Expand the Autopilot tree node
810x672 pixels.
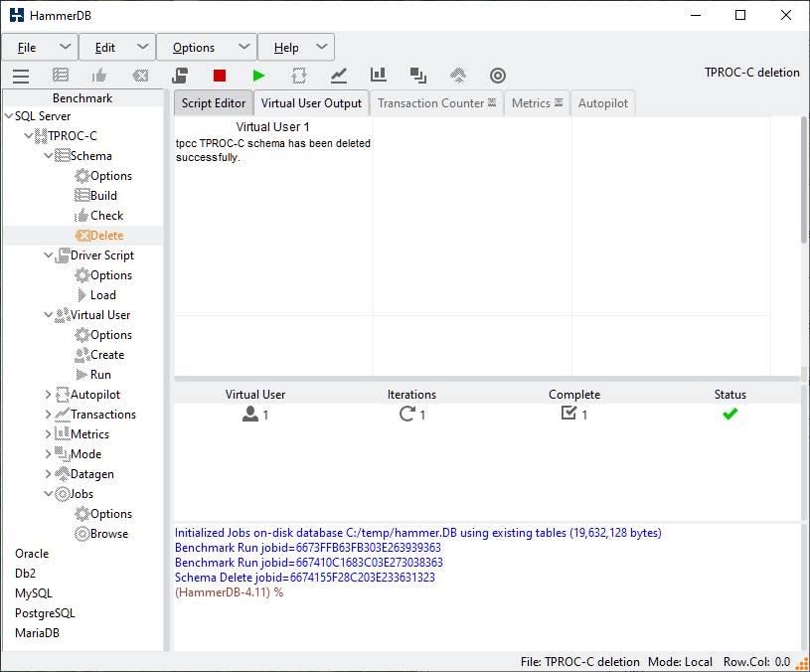point(48,395)
